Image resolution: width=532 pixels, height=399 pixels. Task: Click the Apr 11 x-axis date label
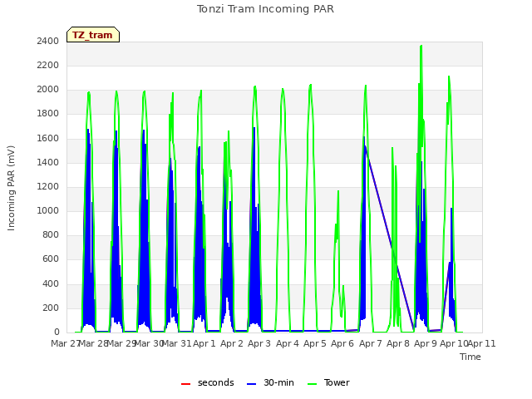pos(482,343)
